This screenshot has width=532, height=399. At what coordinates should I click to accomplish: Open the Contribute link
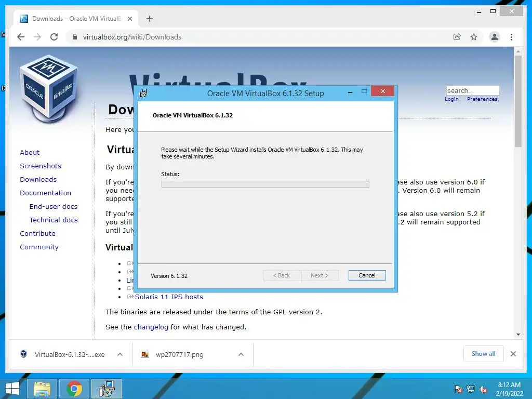coord(37,233)
